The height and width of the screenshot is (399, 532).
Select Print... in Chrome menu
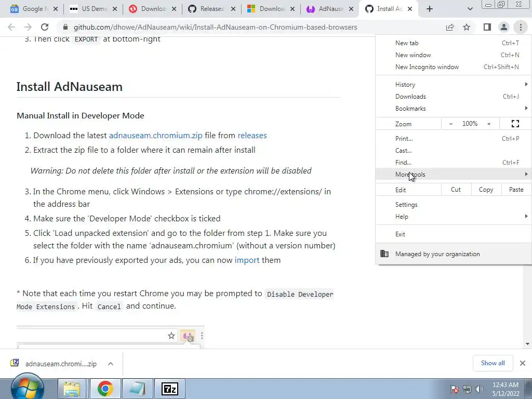pos(454,138)
